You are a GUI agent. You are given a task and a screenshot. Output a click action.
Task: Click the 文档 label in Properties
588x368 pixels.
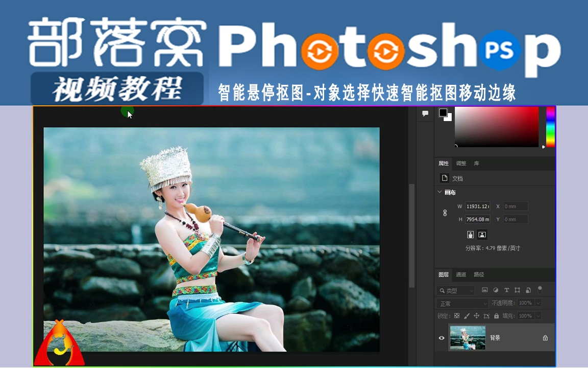pyautogui.click(x=457, y=178)
